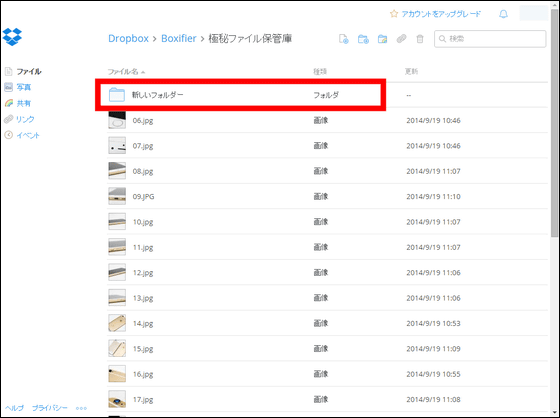Select the 新しいフォルダー folder name
This screenshot has width=560, height=418.
[x=158, y=95]
